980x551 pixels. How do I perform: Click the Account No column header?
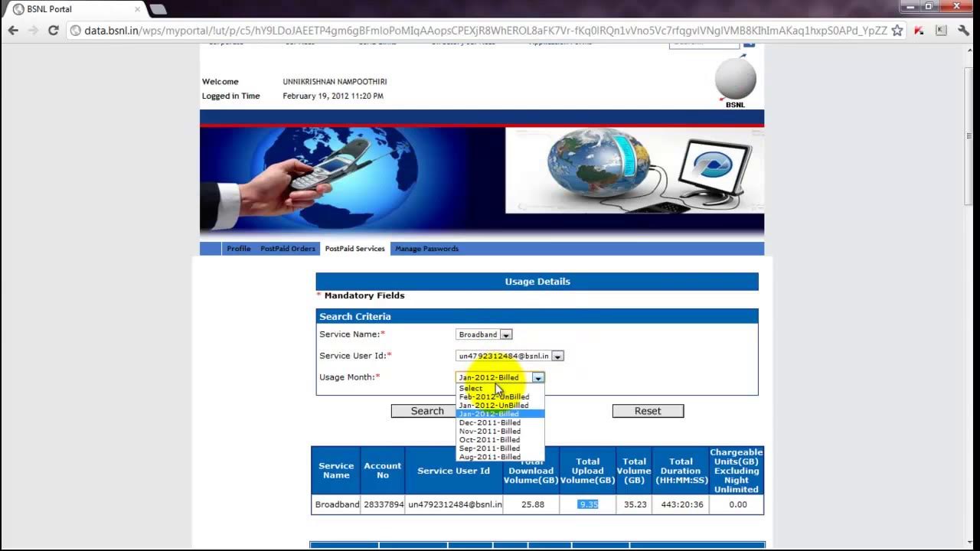pyautogui.click(x=383, y=471)
